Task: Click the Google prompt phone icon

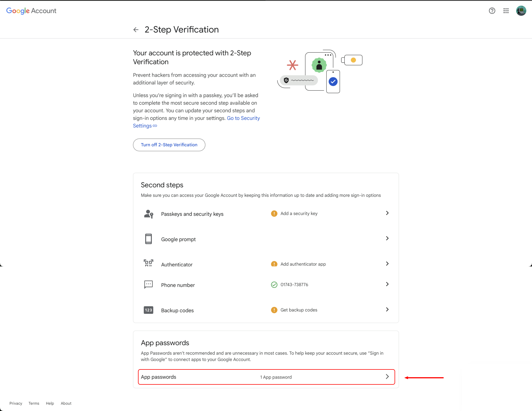Action: [x=149, y=239]
